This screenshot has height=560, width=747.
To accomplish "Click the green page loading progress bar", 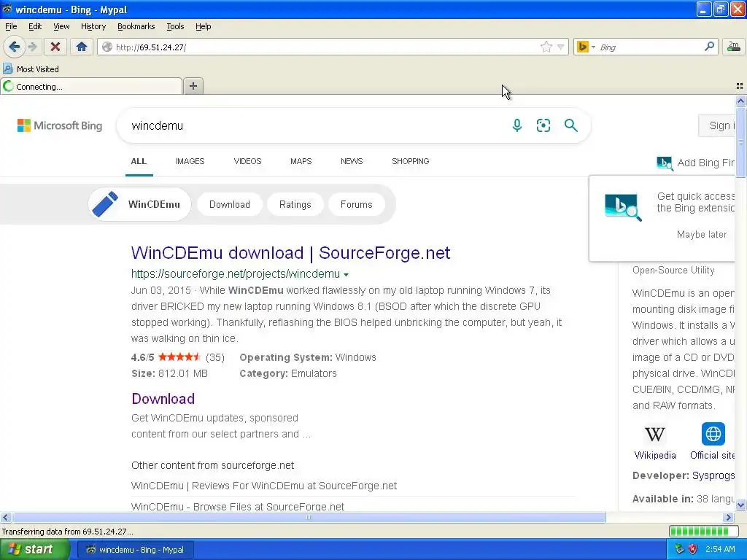I will [703, 531].
